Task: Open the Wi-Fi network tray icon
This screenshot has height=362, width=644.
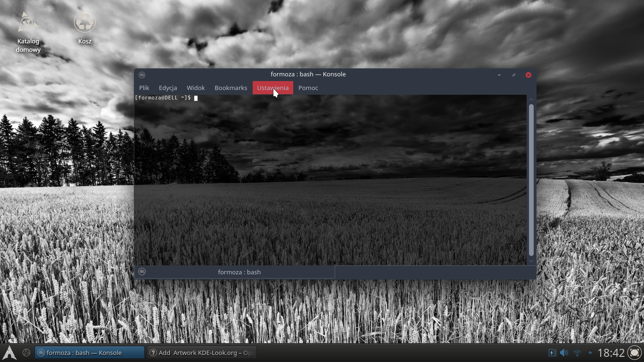Action: click(577, 353)
